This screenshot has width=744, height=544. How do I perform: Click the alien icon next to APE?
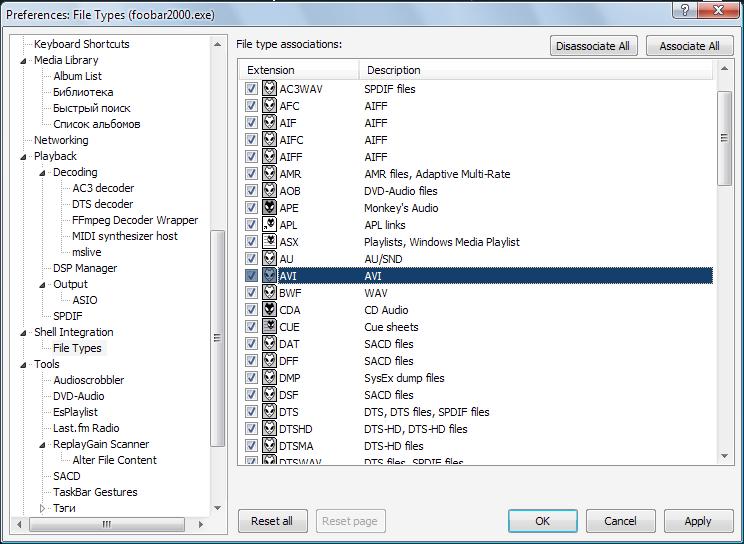coord(270,208)
